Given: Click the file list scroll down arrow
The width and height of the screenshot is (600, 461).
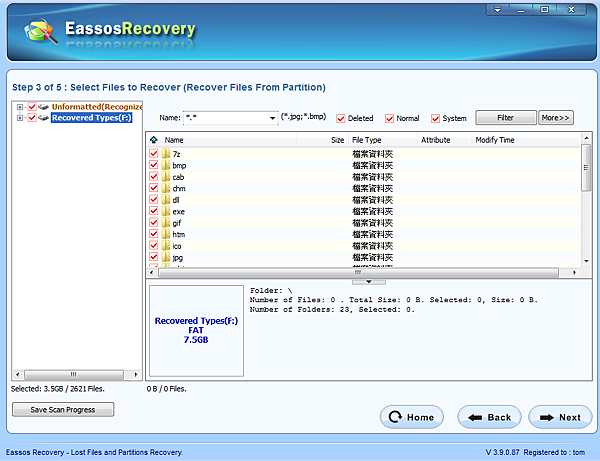Looking at the screenshot, I should click(x=586, y=261).
